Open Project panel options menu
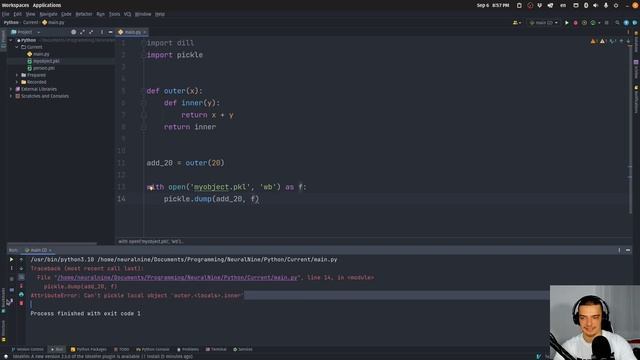Image resolution: width=640 pixels, height=360 pixels. [x=102, y=32]
